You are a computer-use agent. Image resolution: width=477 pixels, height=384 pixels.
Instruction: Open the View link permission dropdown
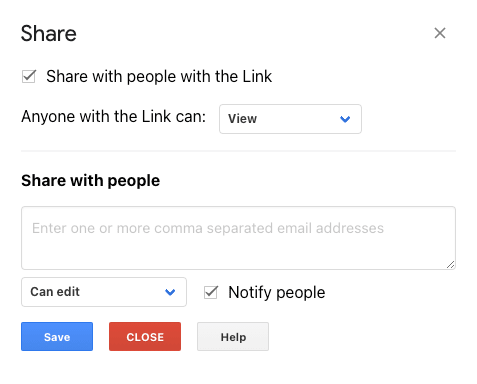click(x=290, y=119)
